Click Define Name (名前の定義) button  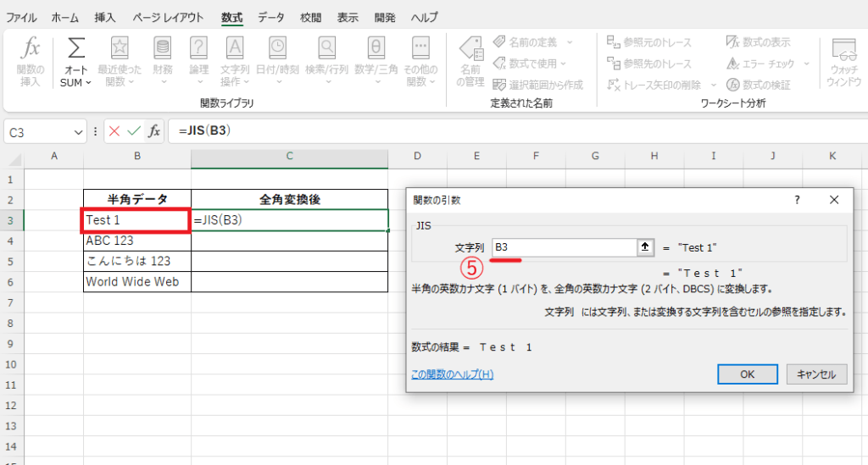(525, 42)
